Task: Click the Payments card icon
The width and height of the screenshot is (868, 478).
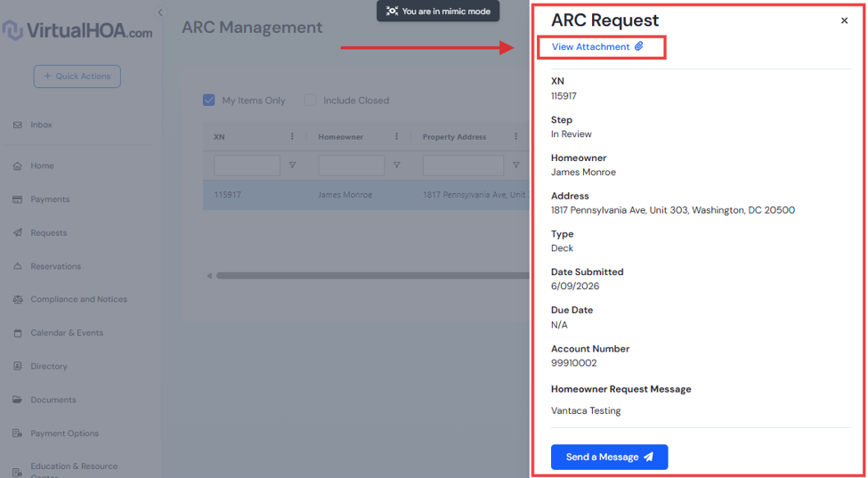Action: 17,199
